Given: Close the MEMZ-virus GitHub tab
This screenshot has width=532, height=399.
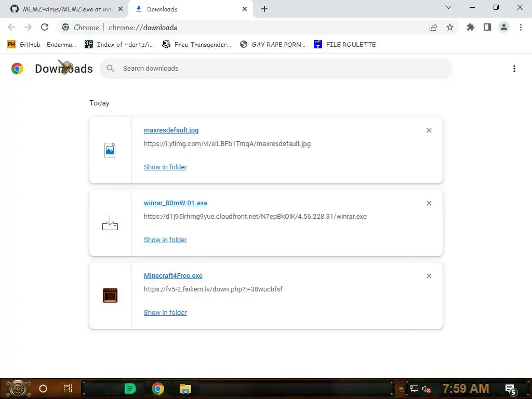Looking at the screenshot, I should 121,9.
